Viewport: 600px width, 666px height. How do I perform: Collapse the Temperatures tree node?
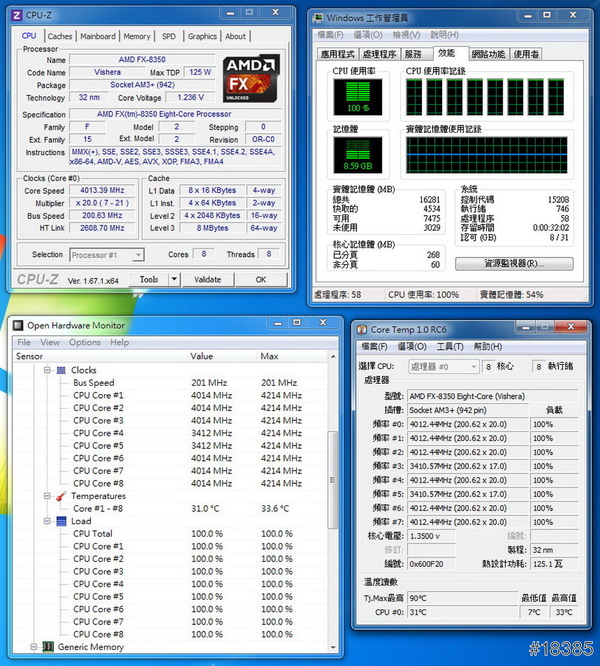coord(46,496)
